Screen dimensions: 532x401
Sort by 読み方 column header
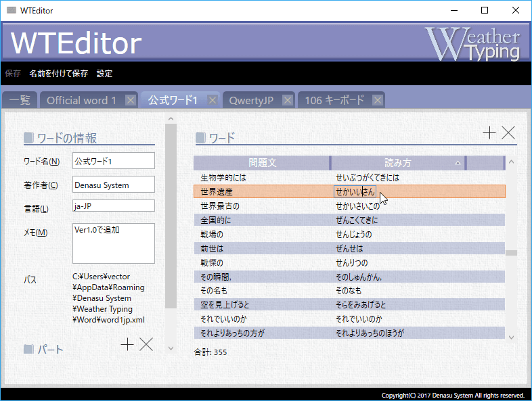397,163
